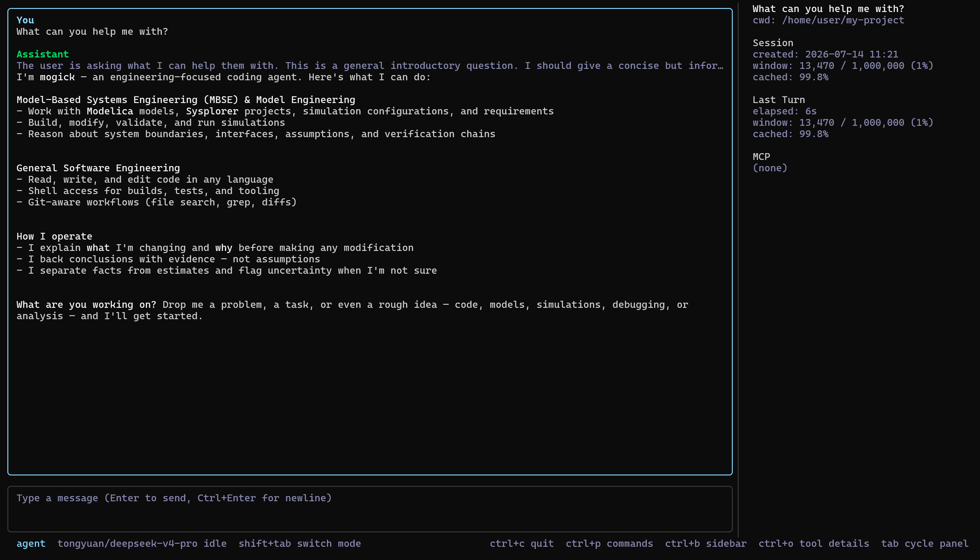The width and height of the screenshot is (980, 560).
Task: Click the '(none)' entry under MCP
Action: tap(770, 168)
